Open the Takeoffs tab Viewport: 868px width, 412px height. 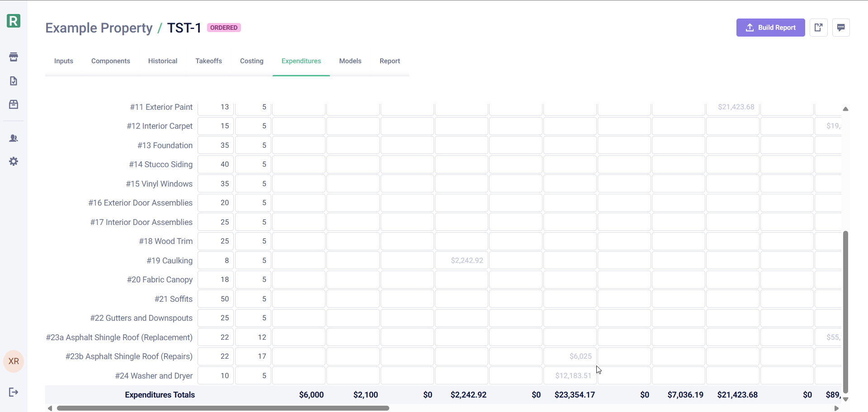click(x=208, y=61)
